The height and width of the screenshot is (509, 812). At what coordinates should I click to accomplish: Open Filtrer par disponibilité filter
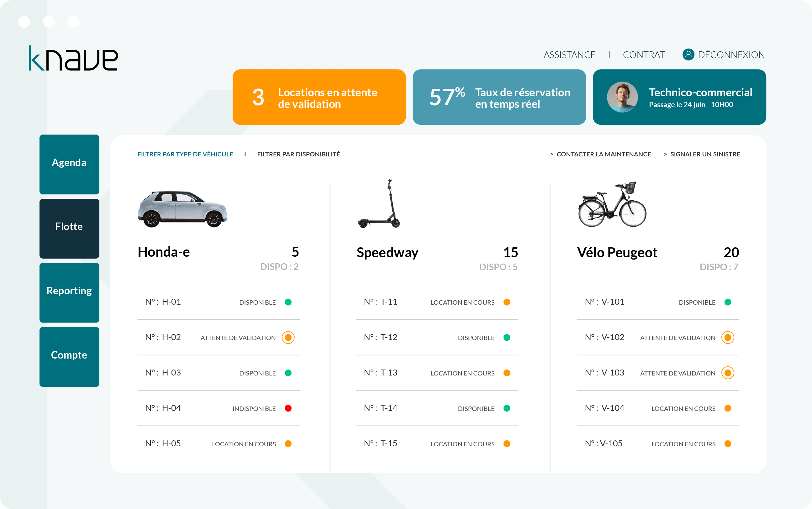click(x=298, y=154)
